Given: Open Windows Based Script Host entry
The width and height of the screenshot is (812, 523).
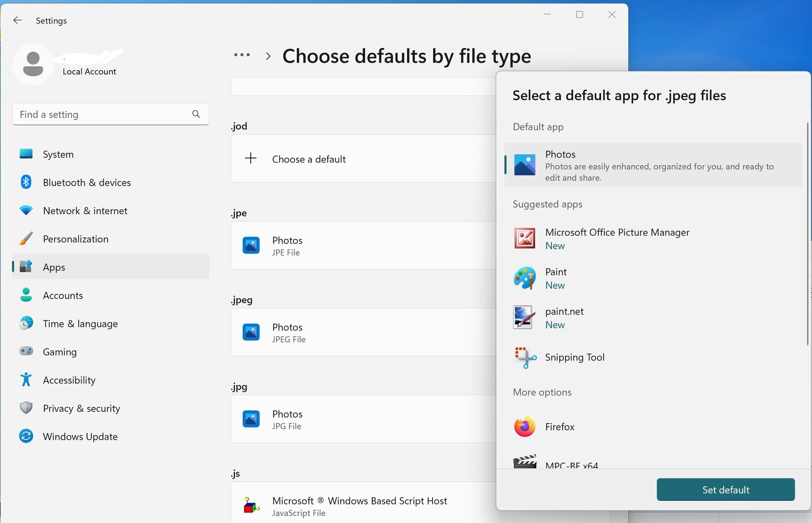Looking at the screenshot, I should [x=363, y=503].
